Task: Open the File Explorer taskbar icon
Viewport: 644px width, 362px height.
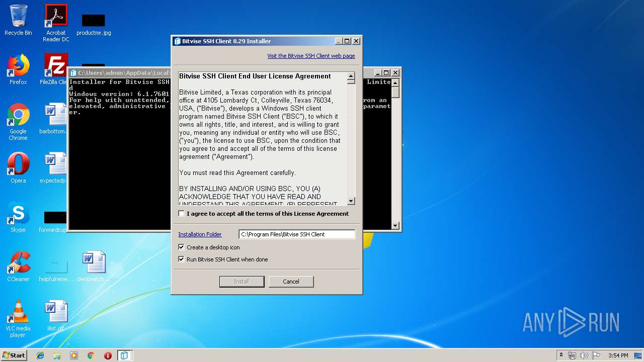Action: [57, 355]
